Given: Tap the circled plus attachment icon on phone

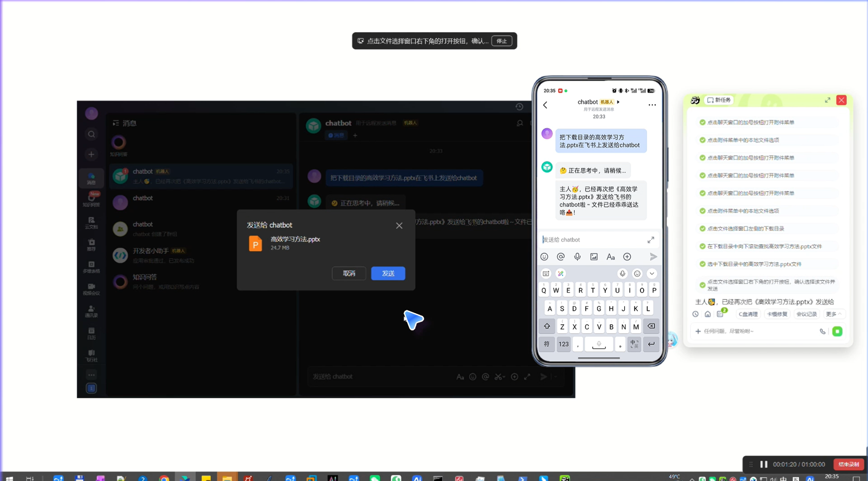Looking at the screenshot, I should pyautogui.click(x=627, y=257).
